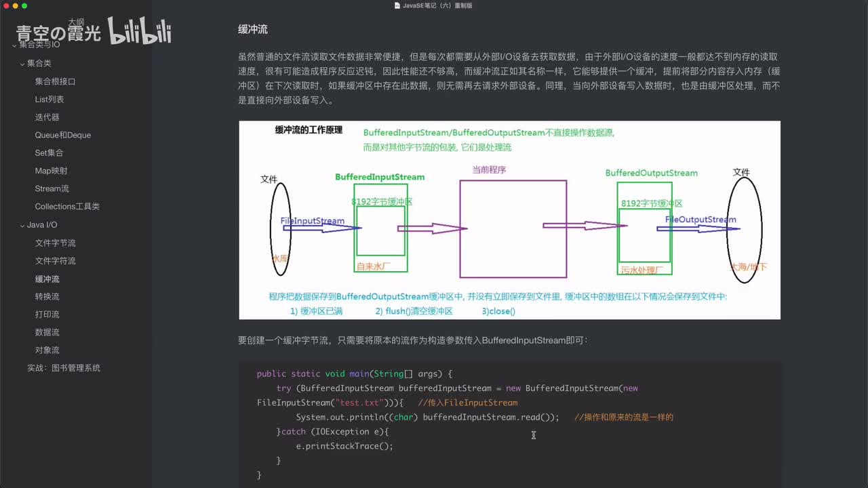The height and width of the screenshot is (488, 868).
Task: Go to 文件字节流 in the outline
Action: (x=56, y=243)
